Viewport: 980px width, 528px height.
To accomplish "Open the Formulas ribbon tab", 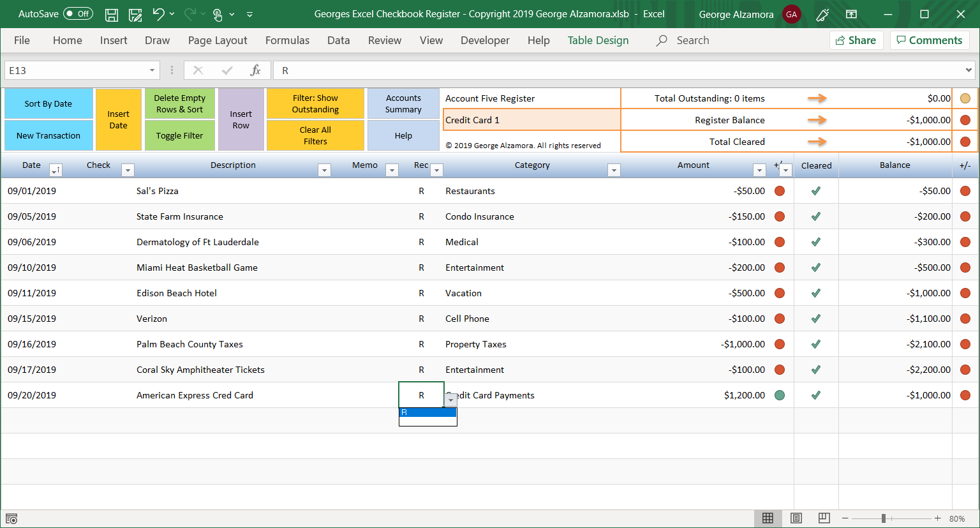I will [x=287, y=40].
